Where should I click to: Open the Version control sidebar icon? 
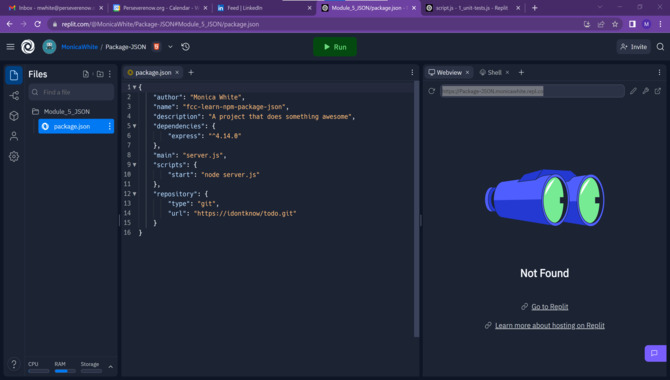pyautogui.click(x=14, y=95)
